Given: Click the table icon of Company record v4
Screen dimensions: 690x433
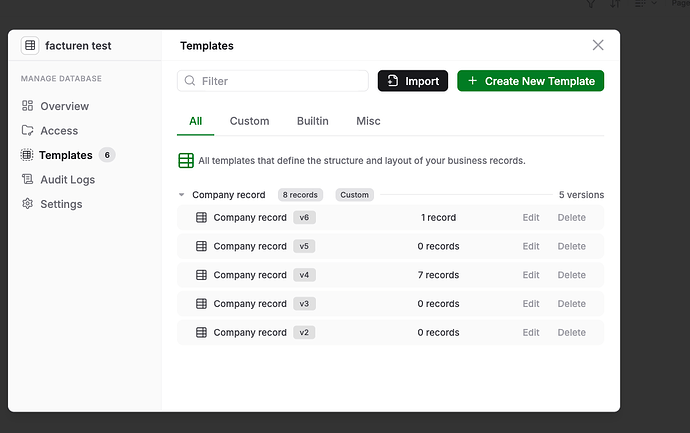Looking at the screenshot, I should [201, 275].
